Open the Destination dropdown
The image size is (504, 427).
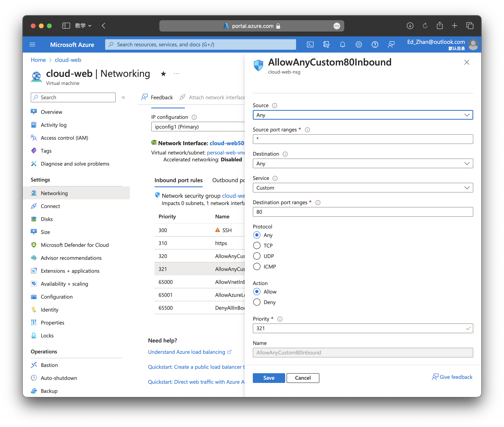coord(363,163)
